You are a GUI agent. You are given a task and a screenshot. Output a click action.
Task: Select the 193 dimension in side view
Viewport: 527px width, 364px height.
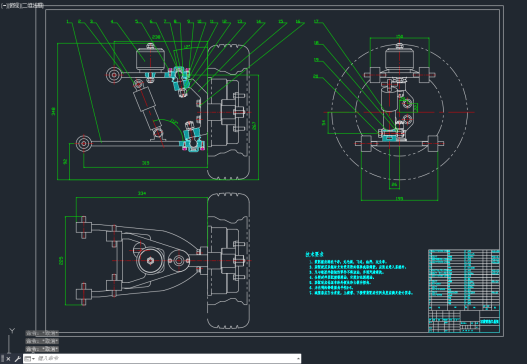click(399, 199)
